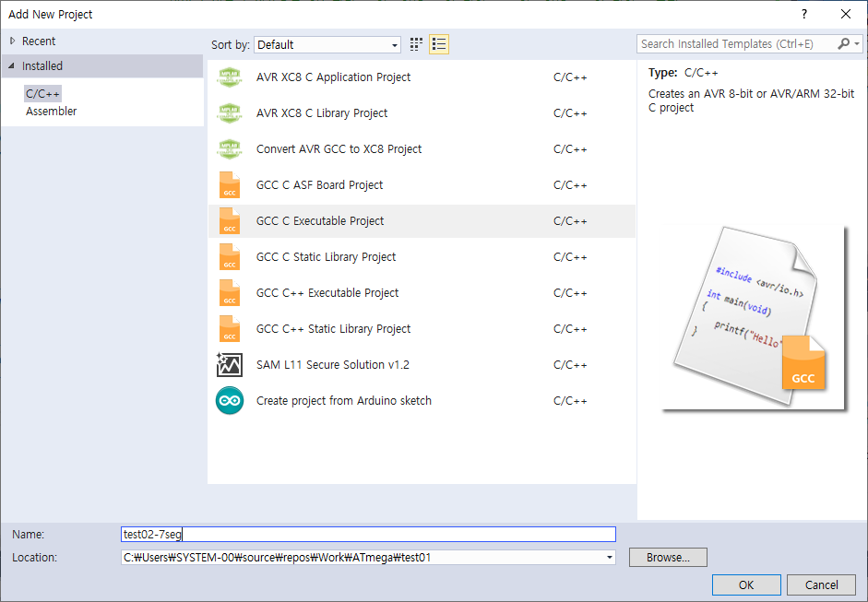Click the project Name input field
Viewport: 868px width, 602px height.
368,534
